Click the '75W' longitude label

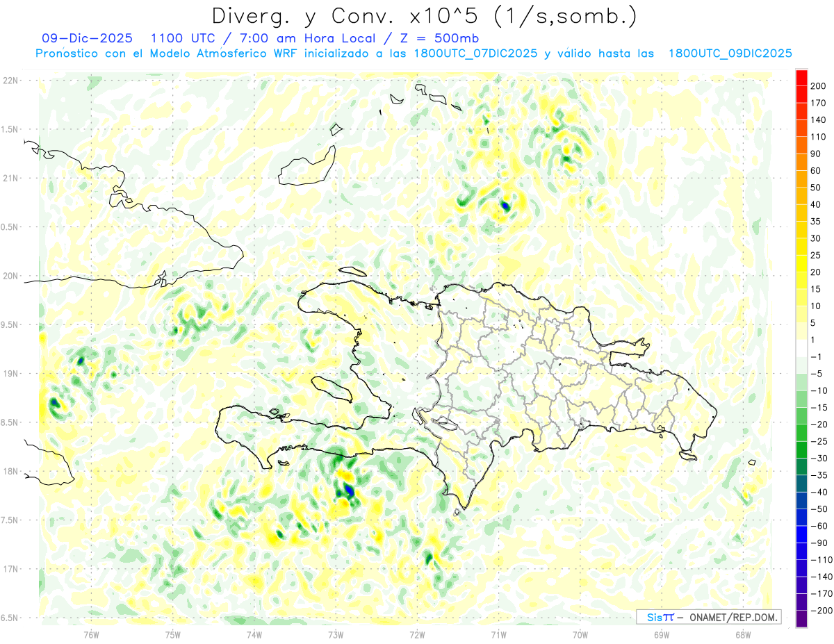[173, 634]
